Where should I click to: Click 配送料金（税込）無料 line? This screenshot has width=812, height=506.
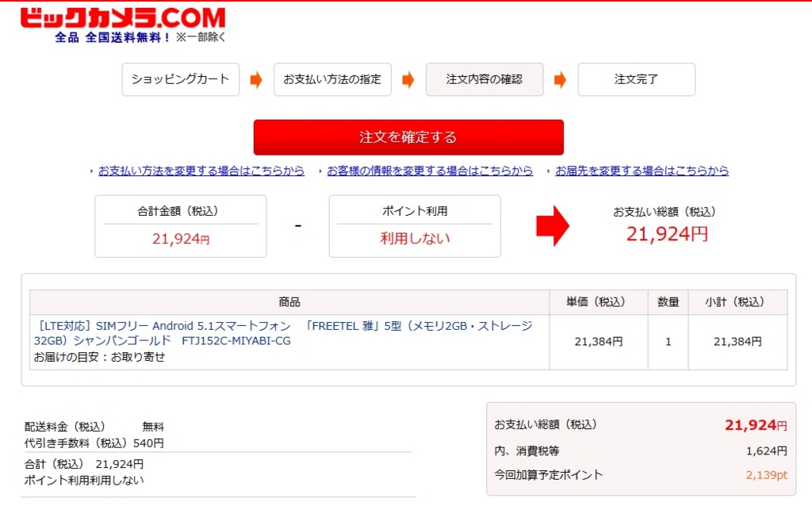(x=94, y=427)
